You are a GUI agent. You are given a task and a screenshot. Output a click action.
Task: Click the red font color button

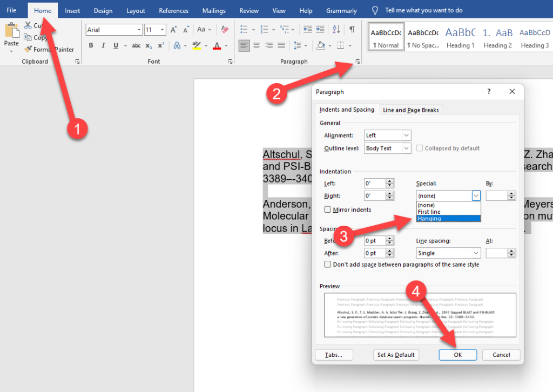click(x=217, y=45)
